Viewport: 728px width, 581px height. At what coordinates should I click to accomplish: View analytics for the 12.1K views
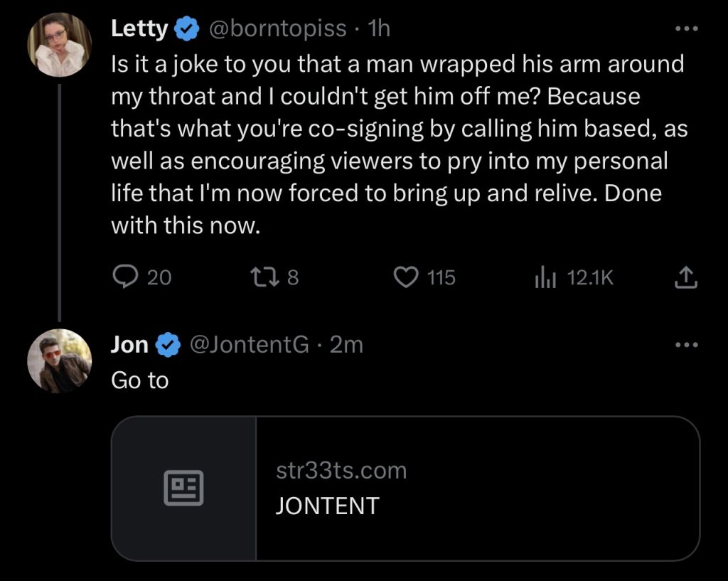point(542,277)
